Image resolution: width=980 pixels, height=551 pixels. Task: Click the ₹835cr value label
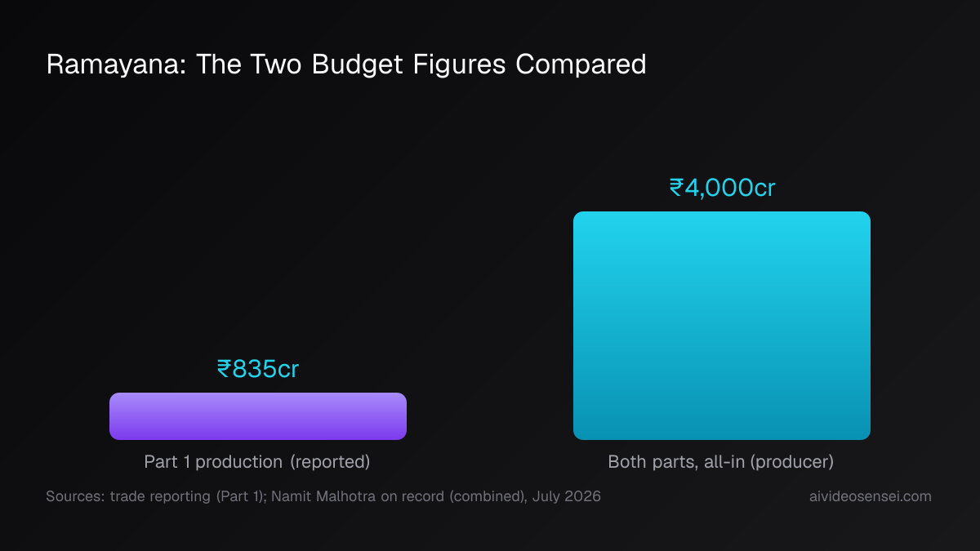click(x=258, y=369)
